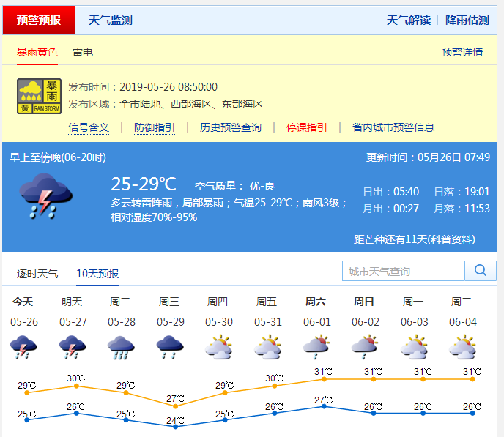Viewport: 504px width, 437px height.
Task: Select the 雷电 warning tab
Action: tap(83, 52)
